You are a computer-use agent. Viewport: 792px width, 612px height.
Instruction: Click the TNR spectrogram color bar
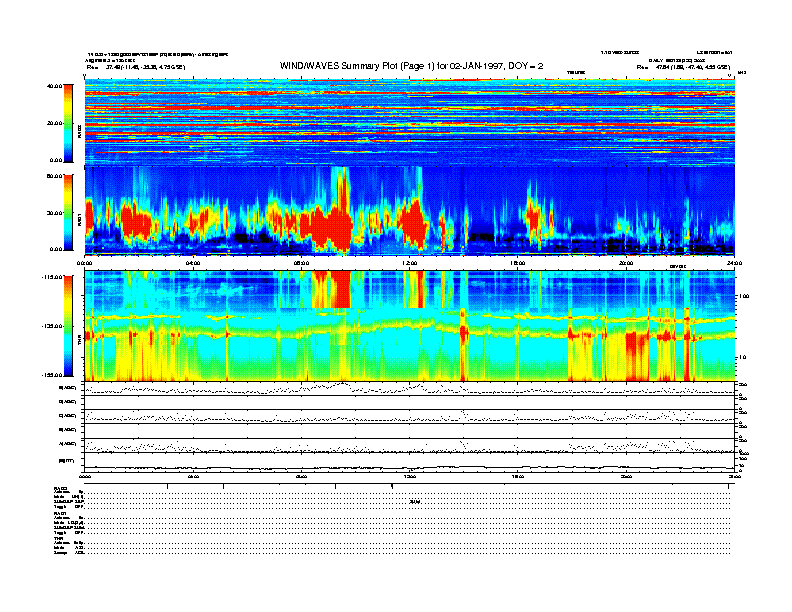[68, 326]
